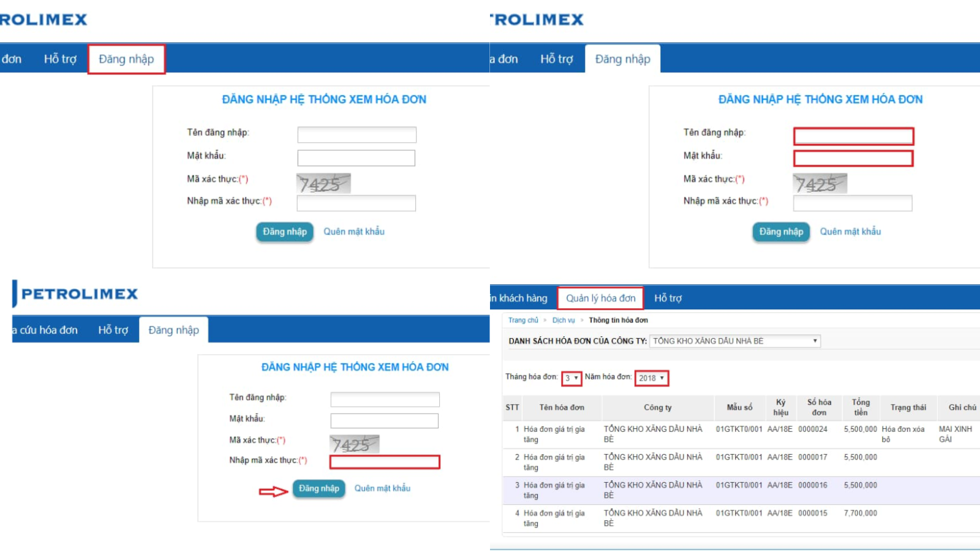Click the 'Trạng thái' column header

pyautogui.click(x=908, y=407)
